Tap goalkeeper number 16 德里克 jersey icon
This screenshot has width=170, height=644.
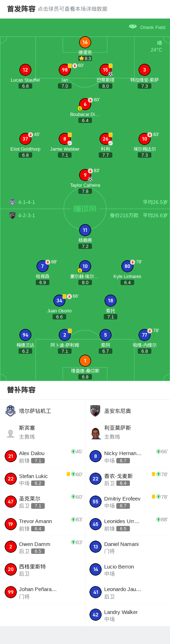point(85,42)
